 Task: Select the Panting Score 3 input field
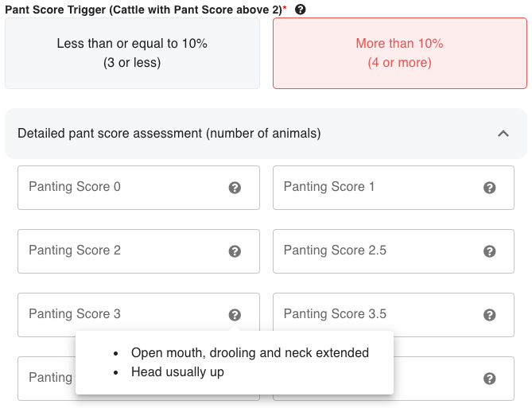pos(119,314)
